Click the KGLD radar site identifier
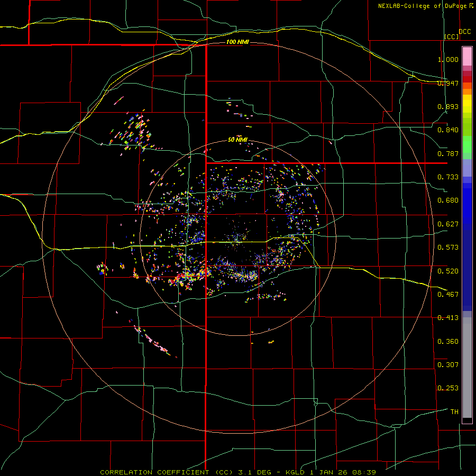476x476 pixels. point(296,472)
